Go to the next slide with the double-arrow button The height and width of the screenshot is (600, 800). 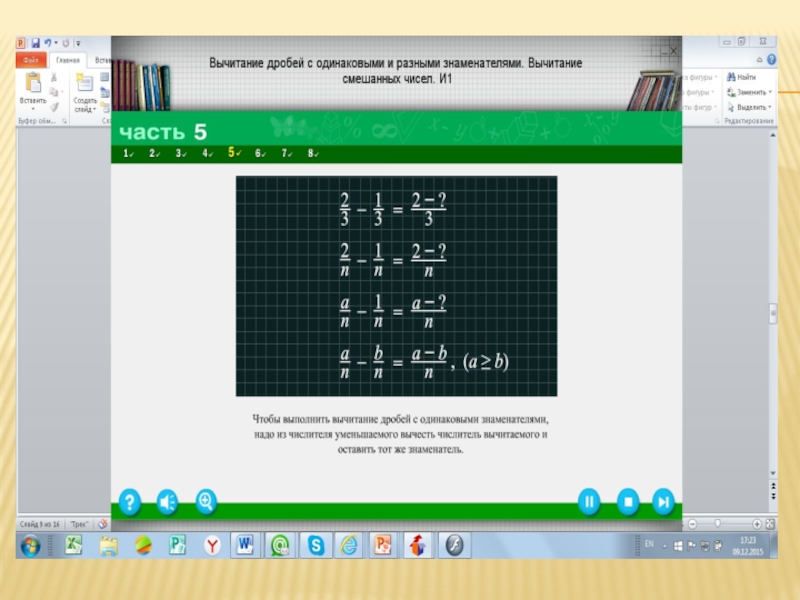click(773, 495)
